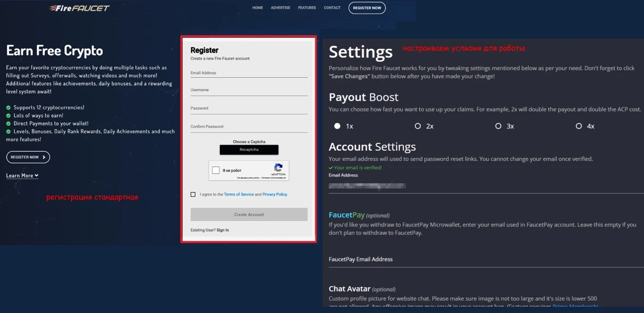This screenshot has width=644, height=313.
Task: Click the "Payout Boost" section heading
Action: pyautogui.click(x=364, y=97)
